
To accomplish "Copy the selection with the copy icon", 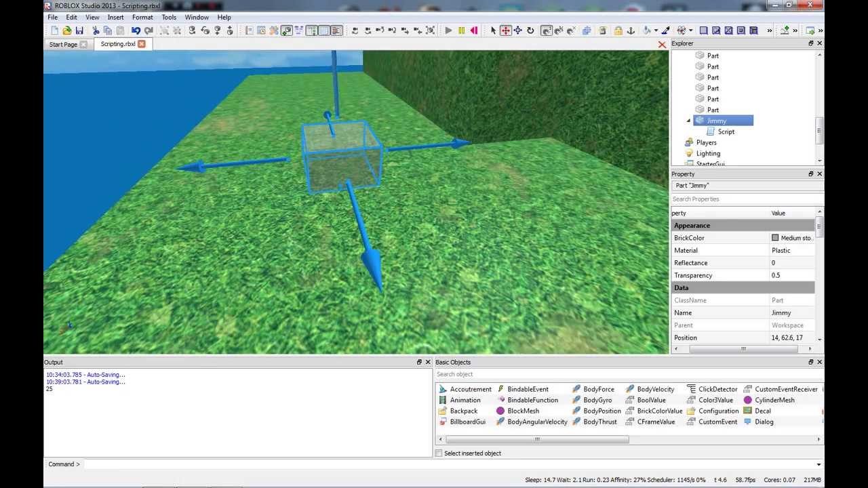I will [x=108, y=30].
